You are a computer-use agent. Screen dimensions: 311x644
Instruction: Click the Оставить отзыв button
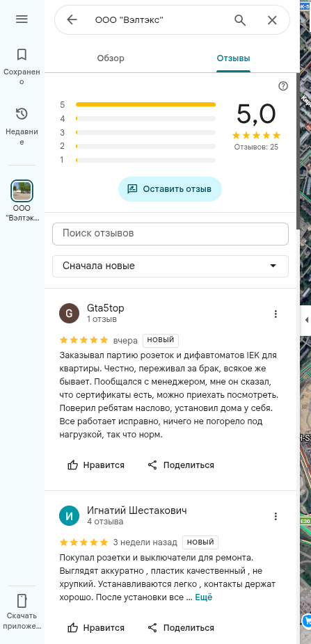point(170,189)
